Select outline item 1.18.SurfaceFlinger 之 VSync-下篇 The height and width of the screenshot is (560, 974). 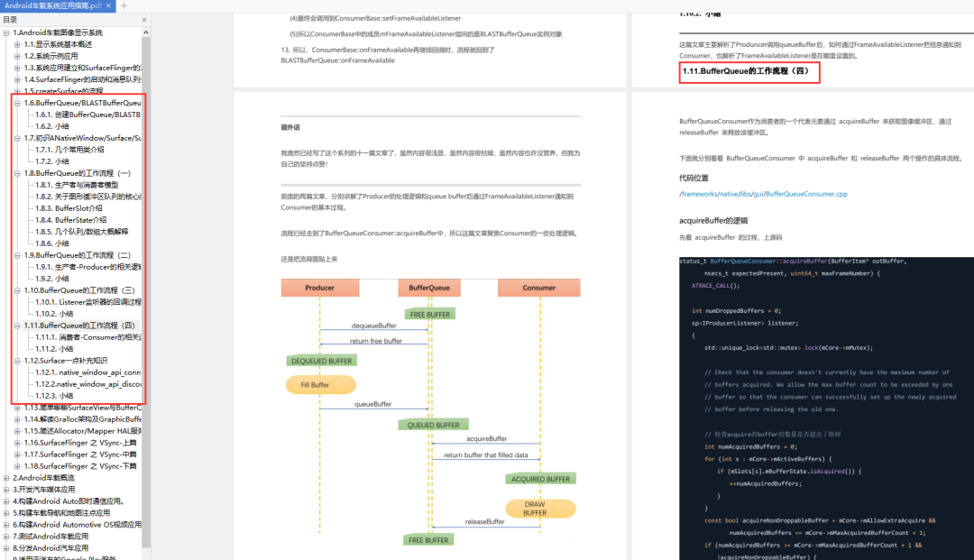pos(80,466)
